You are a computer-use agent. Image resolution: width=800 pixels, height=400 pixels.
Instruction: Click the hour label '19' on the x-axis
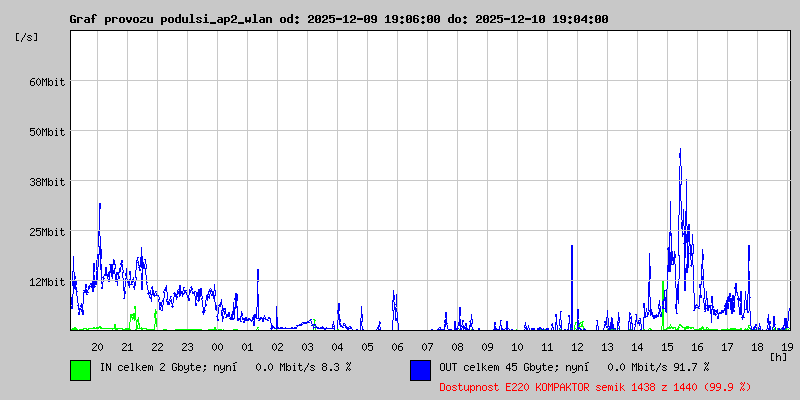pyautogui.click(x=787, y=347)
